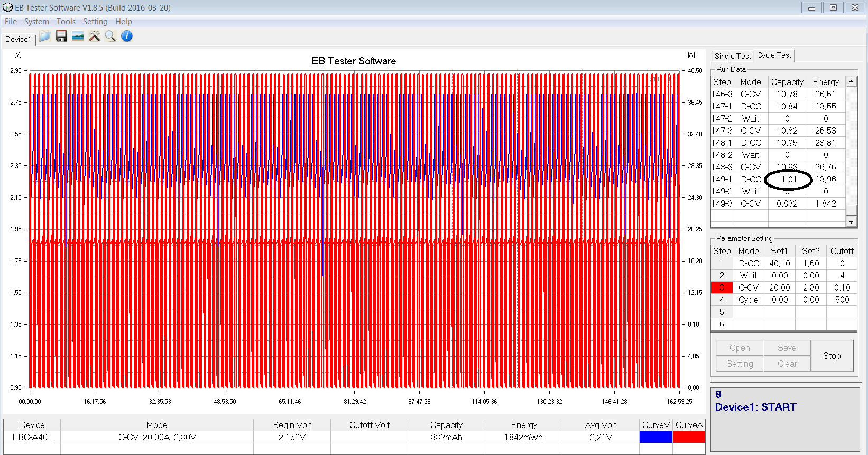This screenshot has width=868, height=455.
Task: Click energy value 26,53 in row 147-3
Action: pyautogui.click(x=826, y=131)
